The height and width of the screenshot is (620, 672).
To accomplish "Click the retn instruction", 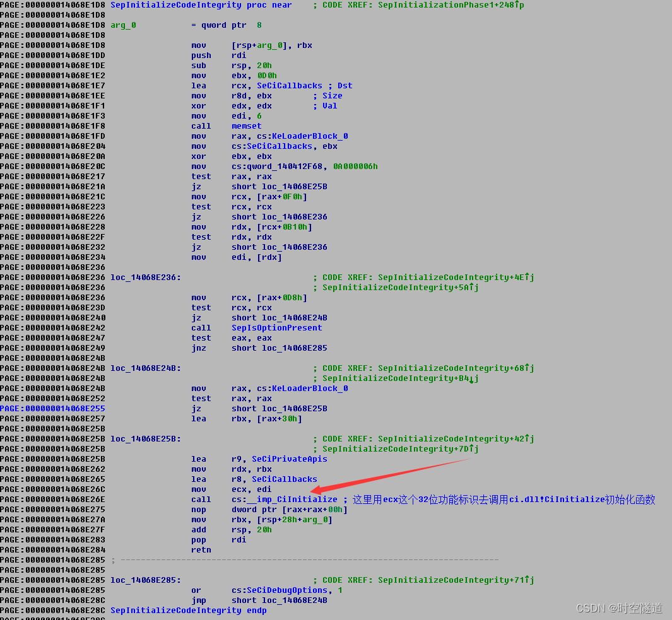I will (201, 550).
